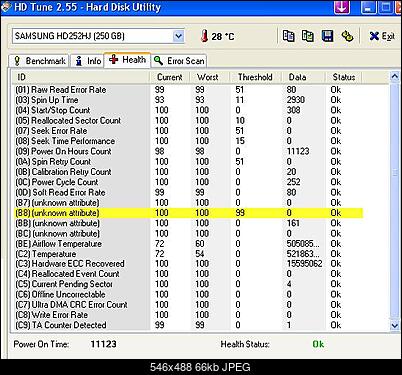Click the pink down-arrow icon in title bar
The image size is (402, 375).
[342, 7]
